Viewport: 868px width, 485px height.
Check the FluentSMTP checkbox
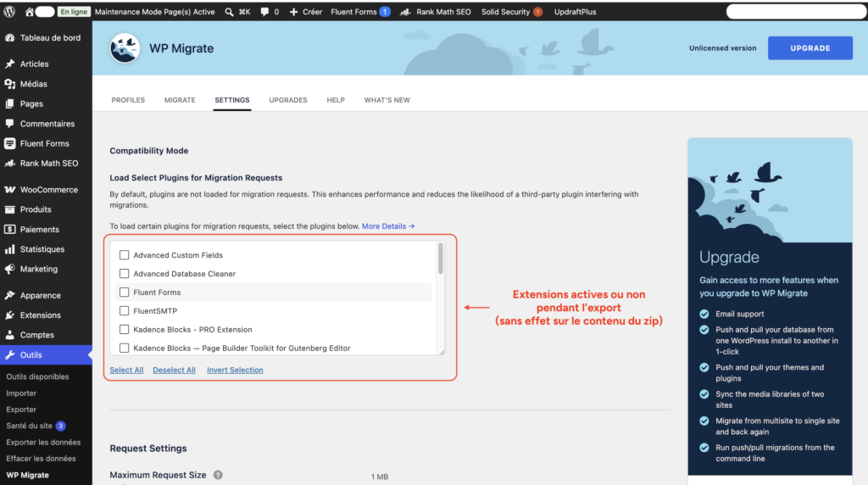pyautogui.click(x=124, y=310)
